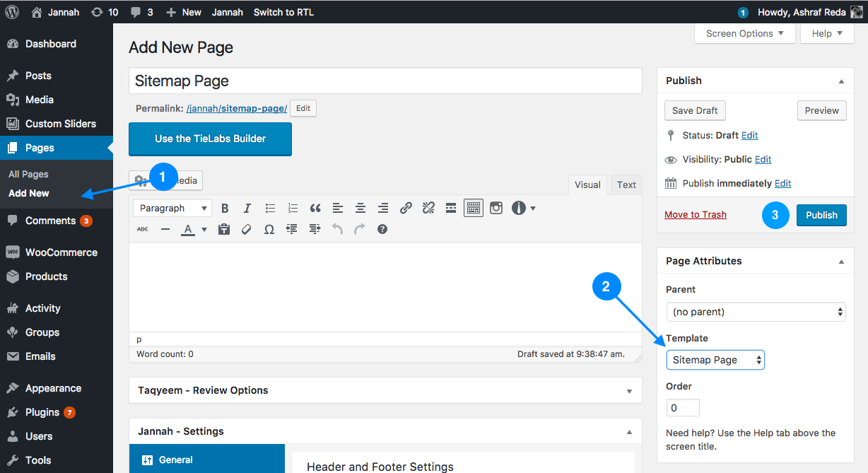Insert a horizontal line
The height and width of the screenshot is (473, 868).
[165, 229]
